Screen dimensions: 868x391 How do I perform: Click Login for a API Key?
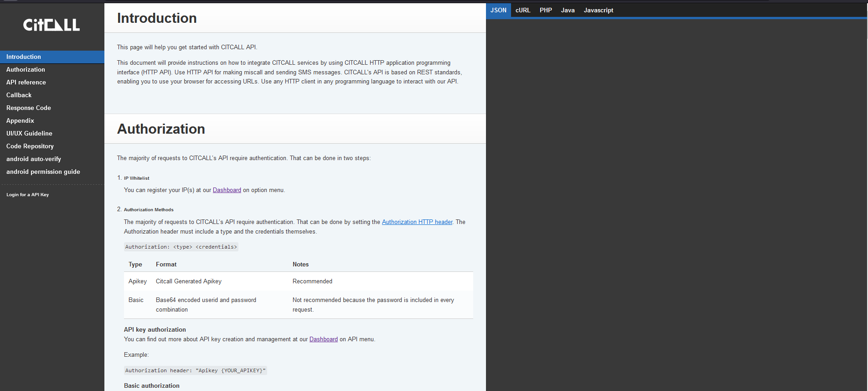(27, 195)
